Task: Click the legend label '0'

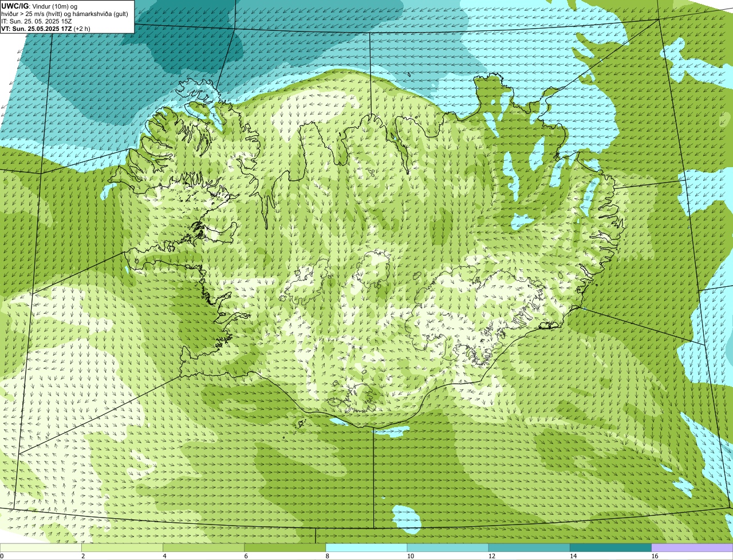Action: point(2,556)
